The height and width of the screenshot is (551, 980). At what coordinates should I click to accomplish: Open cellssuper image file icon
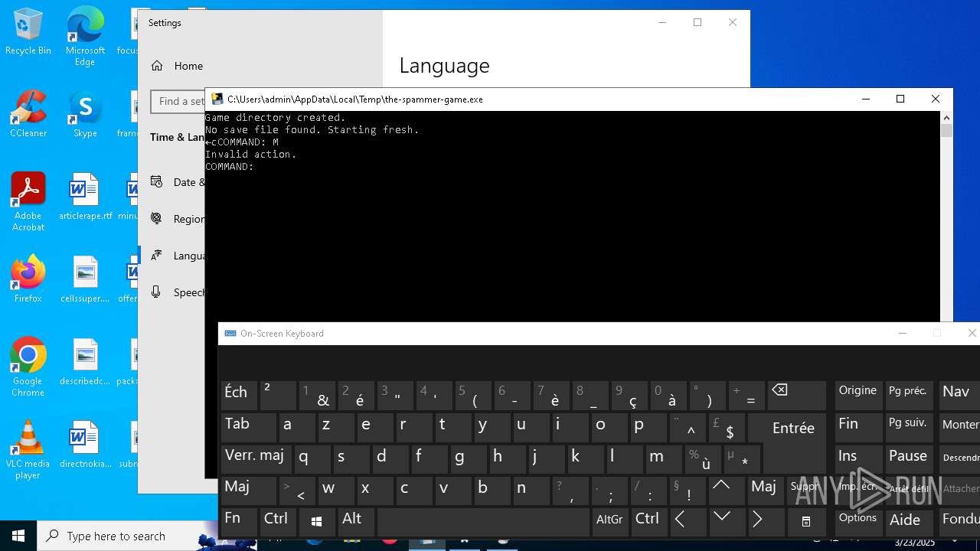click(x=85, y=279)
